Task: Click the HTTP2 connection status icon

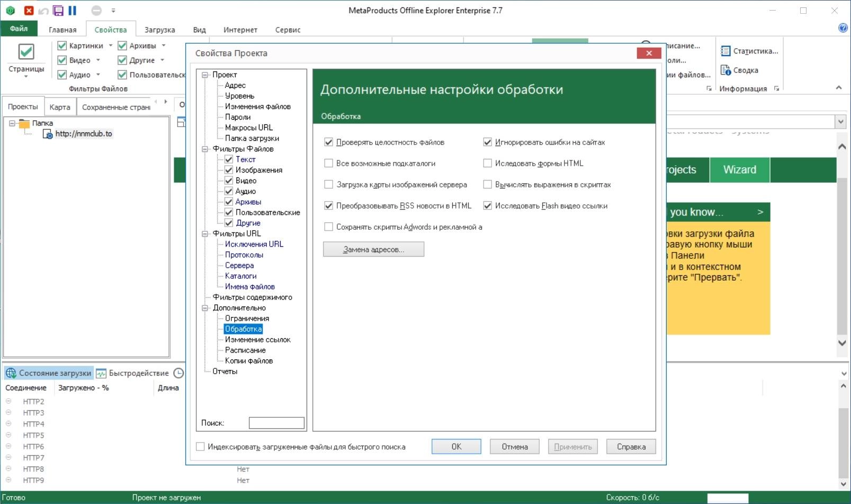Action: pyautogui.click(x=8, y=401)
